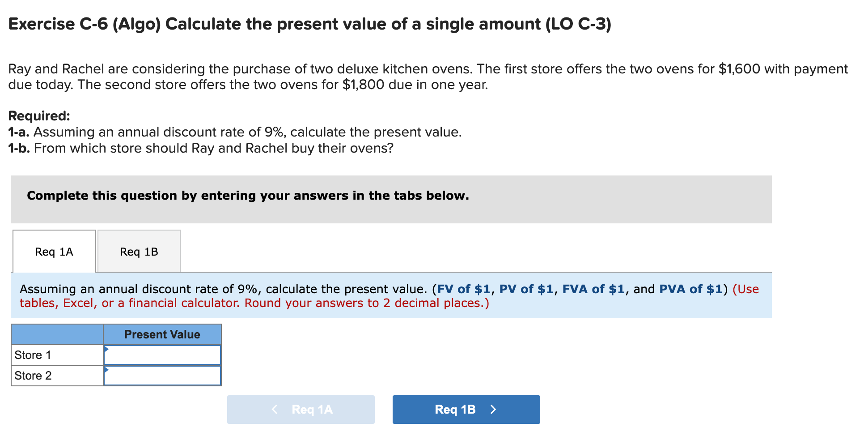This screenshot has width=868, height=436.
Task: Open the PV of $1 table link
Action: tap(526, 289)
